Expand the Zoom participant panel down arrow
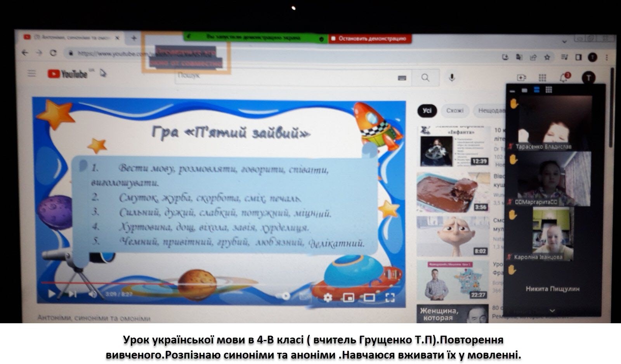621x364 pixels. (x=552, y=310)
